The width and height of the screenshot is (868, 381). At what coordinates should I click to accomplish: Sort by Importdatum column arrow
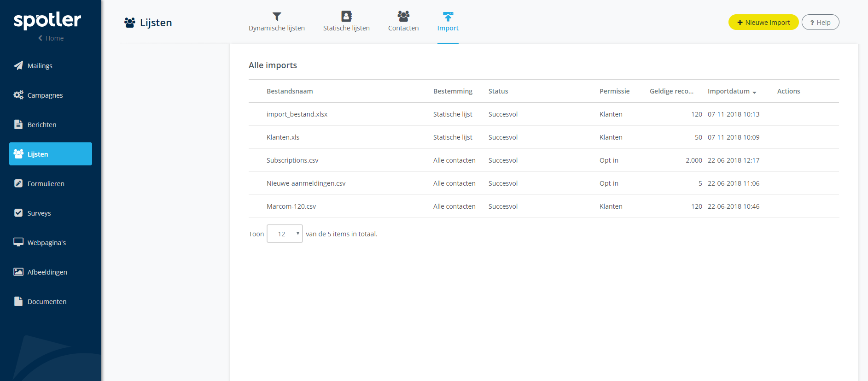[x=754, y=92]
